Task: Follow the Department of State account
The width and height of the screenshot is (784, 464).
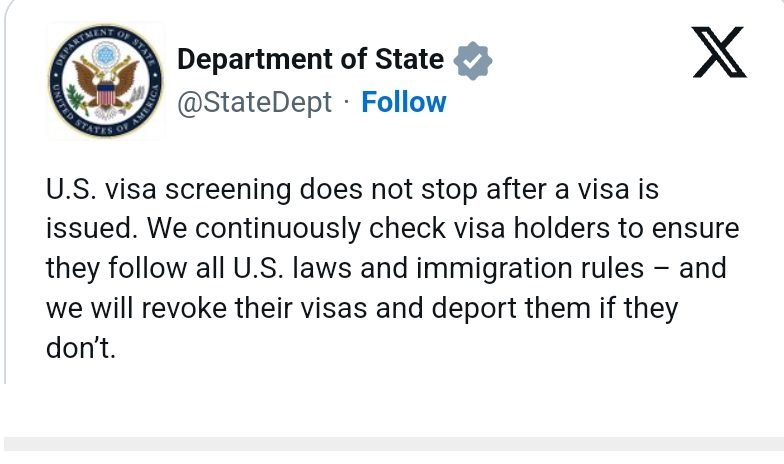Action: tap(403, 102)
